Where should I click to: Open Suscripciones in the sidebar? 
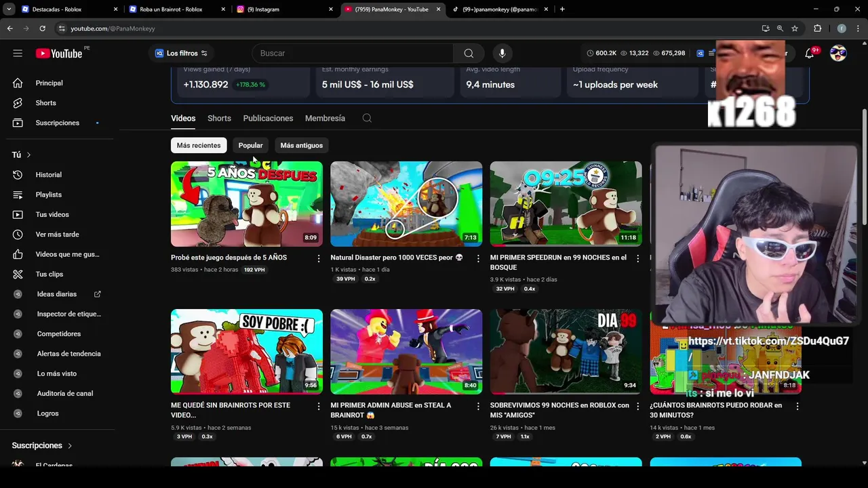[58, 123]
